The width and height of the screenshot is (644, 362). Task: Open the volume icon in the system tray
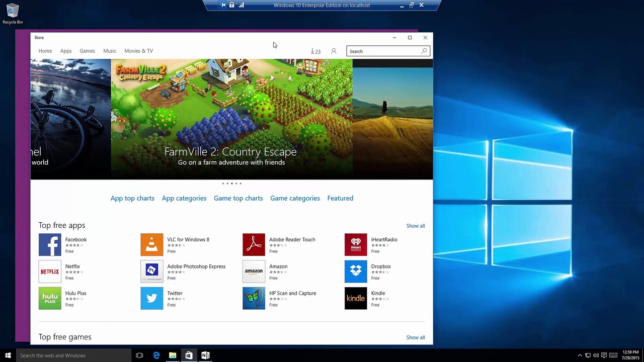pyautogui.click(x=596, y=355)
